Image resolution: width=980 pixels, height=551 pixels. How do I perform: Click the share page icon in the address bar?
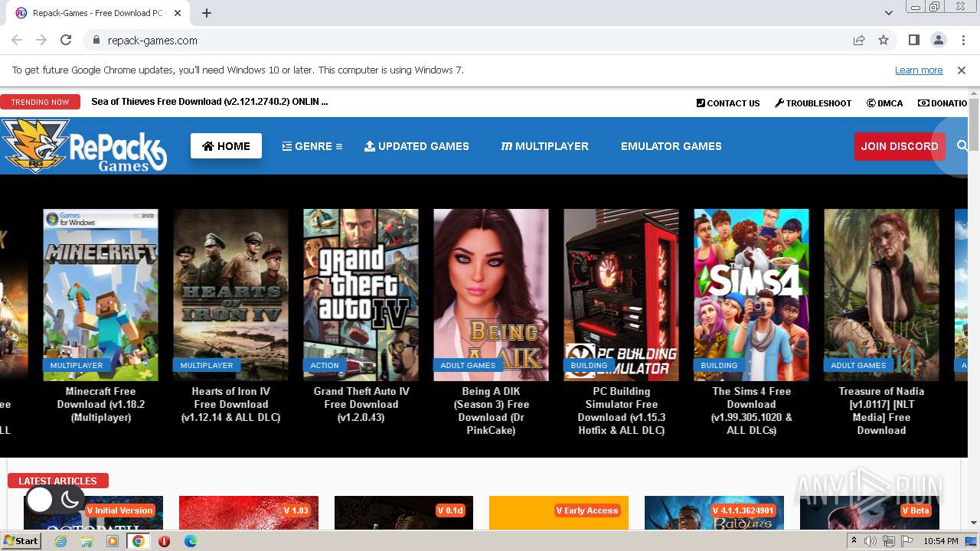point(859,41)
